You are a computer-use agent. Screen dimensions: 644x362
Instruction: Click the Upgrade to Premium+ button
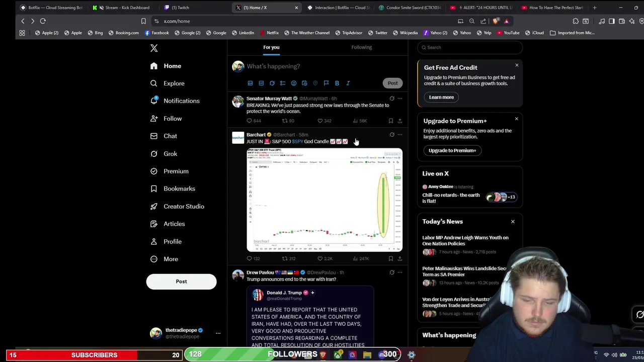pyautogui.click(x=452, y=150)
